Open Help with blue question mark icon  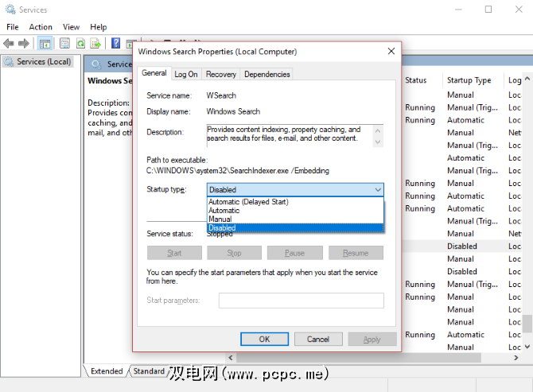point(115,43)
